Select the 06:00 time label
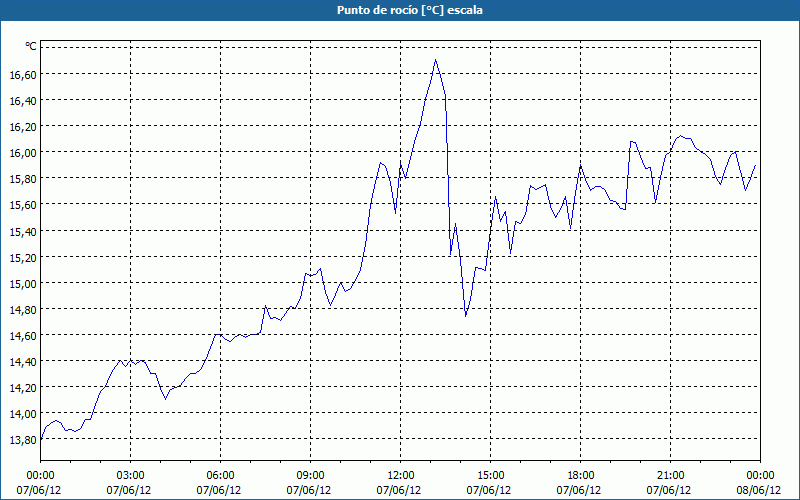This screenshot has height=500, width=800. pos(220,475)
